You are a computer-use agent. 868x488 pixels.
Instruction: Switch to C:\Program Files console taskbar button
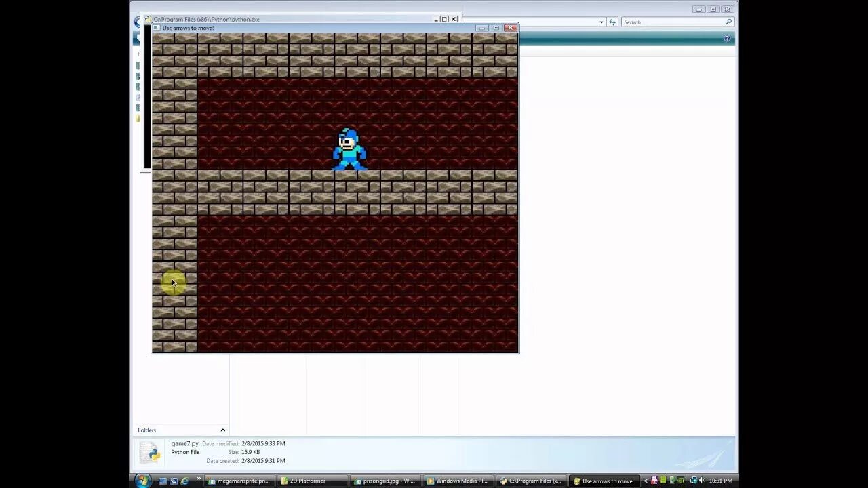[532, 481]
